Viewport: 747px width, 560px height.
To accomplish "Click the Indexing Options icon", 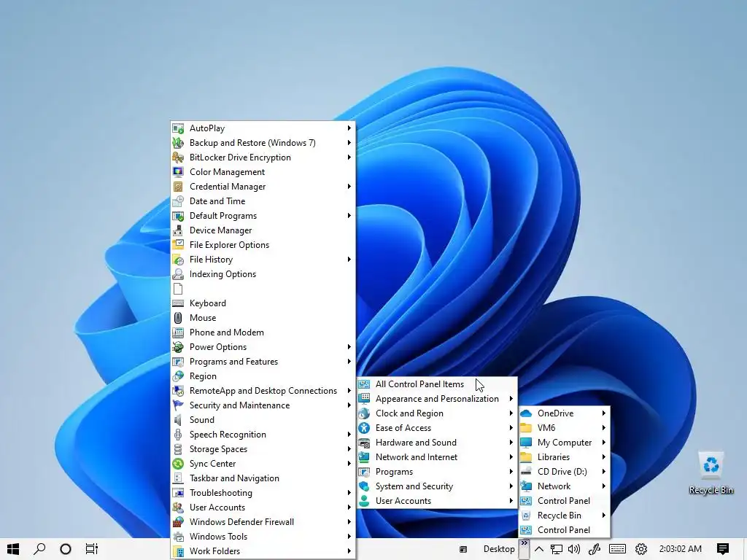I will (x=178, y=274).
